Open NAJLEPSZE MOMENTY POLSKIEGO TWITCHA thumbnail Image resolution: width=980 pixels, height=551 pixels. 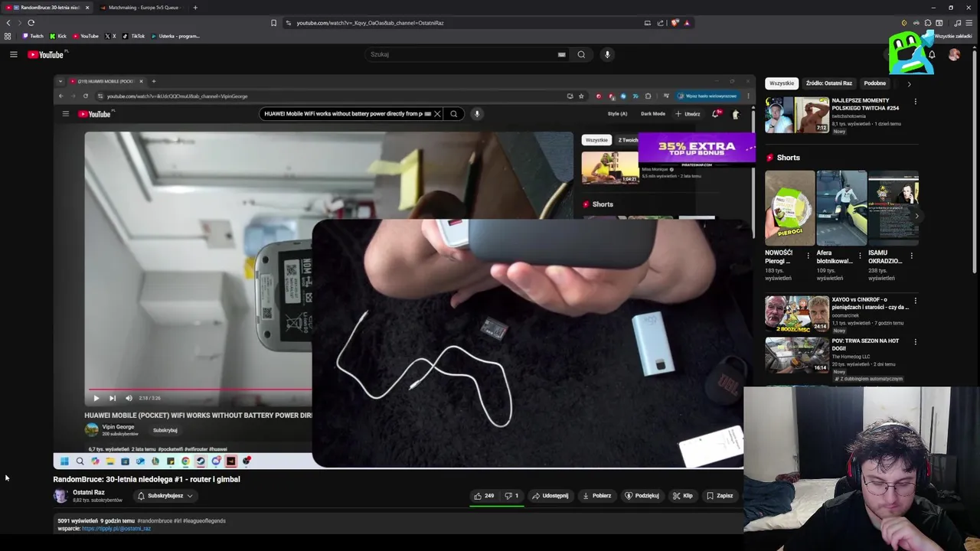[796, 115]
